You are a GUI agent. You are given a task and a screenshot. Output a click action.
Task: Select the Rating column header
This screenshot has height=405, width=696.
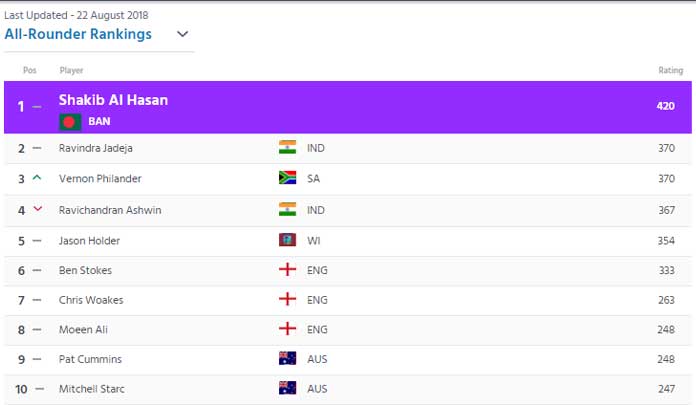(x=670, y=70)
